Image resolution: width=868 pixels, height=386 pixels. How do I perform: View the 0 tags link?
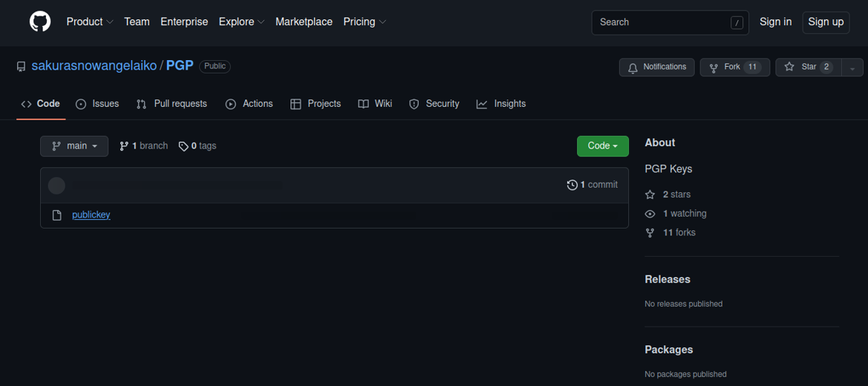click(198, 146)
